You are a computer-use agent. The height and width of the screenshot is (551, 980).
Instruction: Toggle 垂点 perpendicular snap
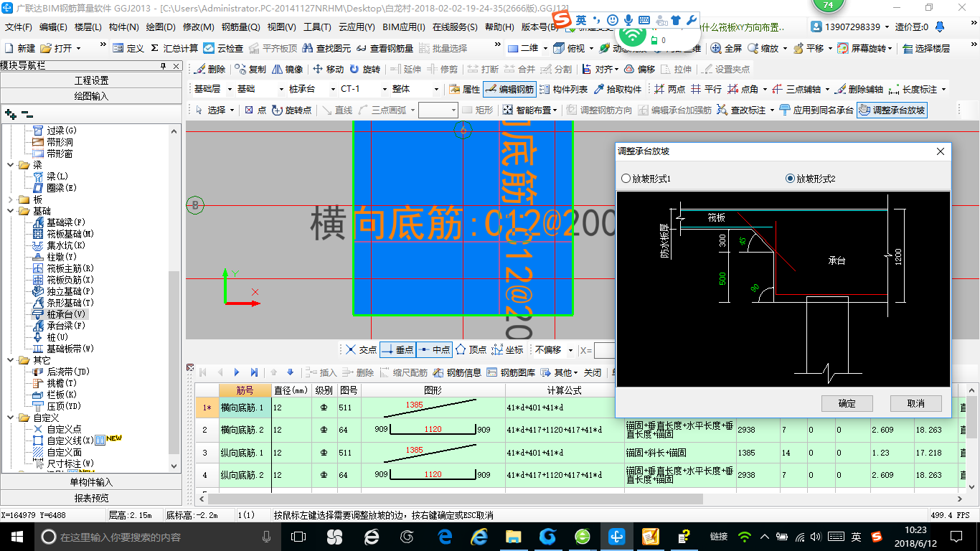click(x=397, y=350)
